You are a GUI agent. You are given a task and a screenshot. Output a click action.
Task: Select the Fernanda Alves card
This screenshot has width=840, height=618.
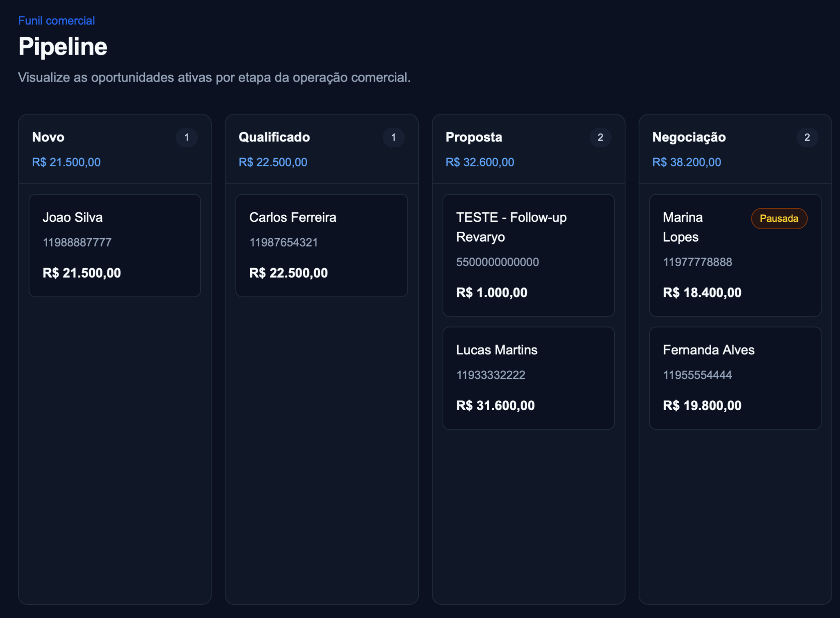(x=735, y=378)
